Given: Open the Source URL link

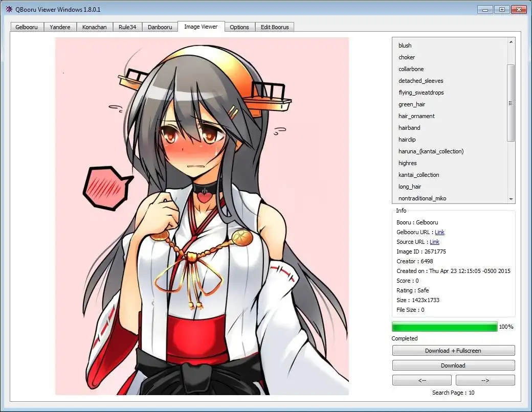Looking at the screenshot, I should [x=435, y=242].
